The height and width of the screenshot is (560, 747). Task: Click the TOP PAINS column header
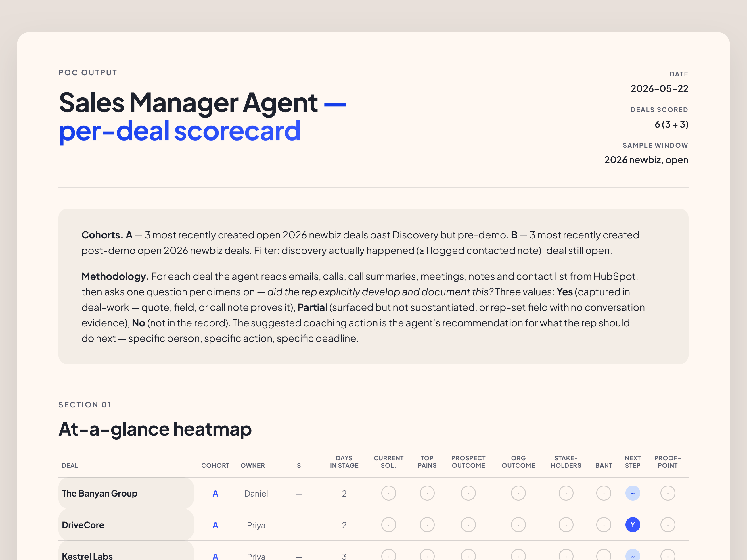tap(427, 462)
